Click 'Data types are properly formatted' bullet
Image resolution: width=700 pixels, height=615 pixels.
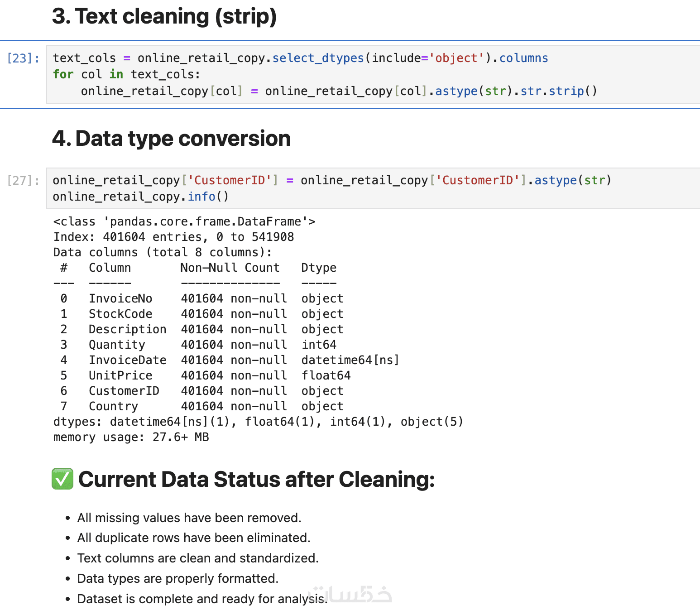(178, 579)
